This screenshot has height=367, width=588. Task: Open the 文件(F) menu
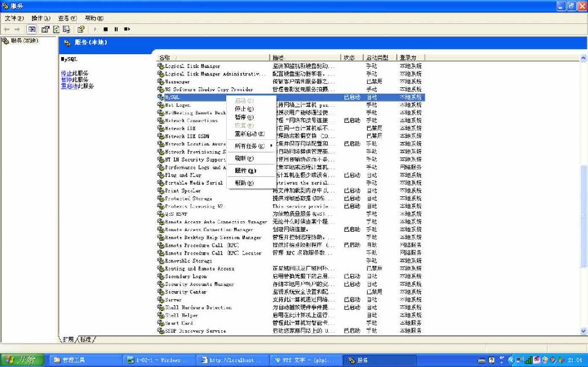pos(14,18)
